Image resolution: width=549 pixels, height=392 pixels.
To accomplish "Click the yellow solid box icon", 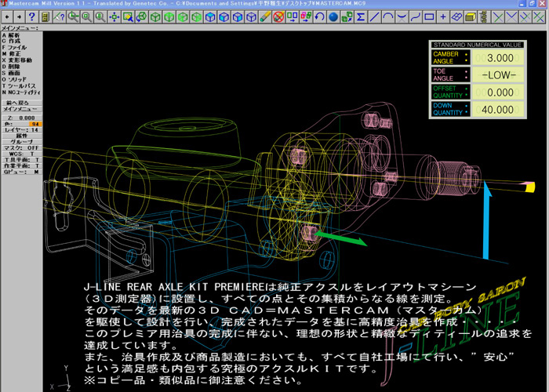I will [471, 16].
